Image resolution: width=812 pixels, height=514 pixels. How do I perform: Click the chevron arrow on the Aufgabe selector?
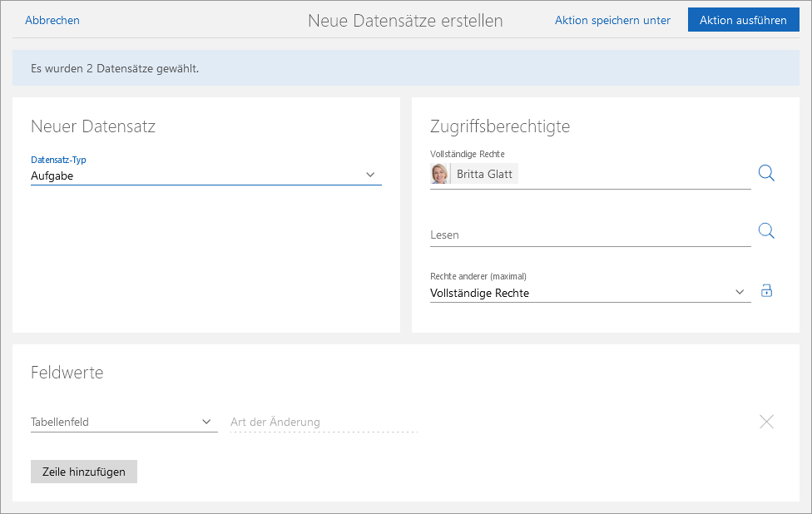370,175
